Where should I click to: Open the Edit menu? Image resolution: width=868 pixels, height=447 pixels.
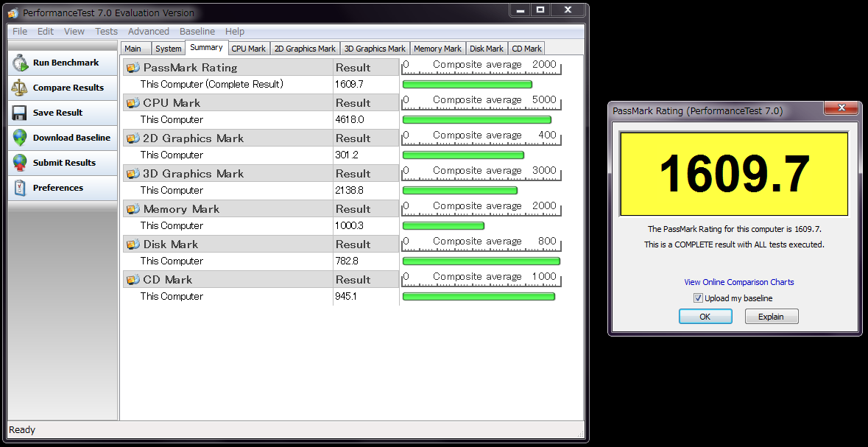tap(46, 32)
